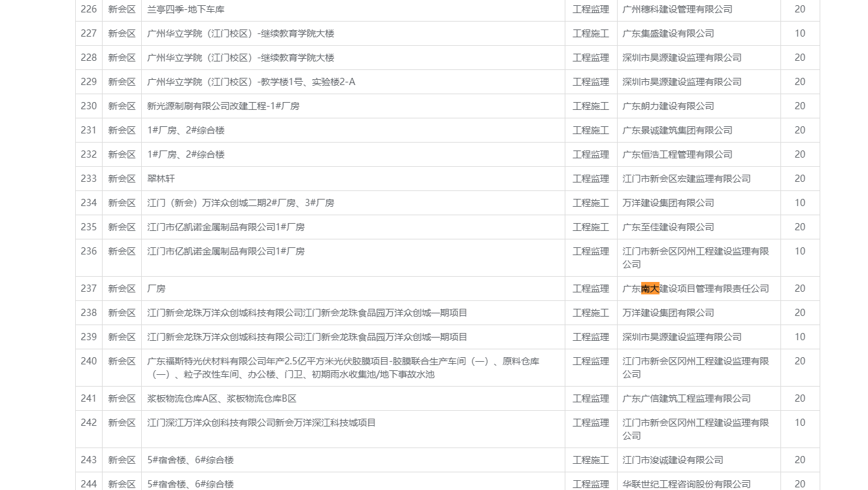This screenshot has height=490, width=868.
Task: Click company 广东广信建筑工程监理有限公司
Action: 686,398
